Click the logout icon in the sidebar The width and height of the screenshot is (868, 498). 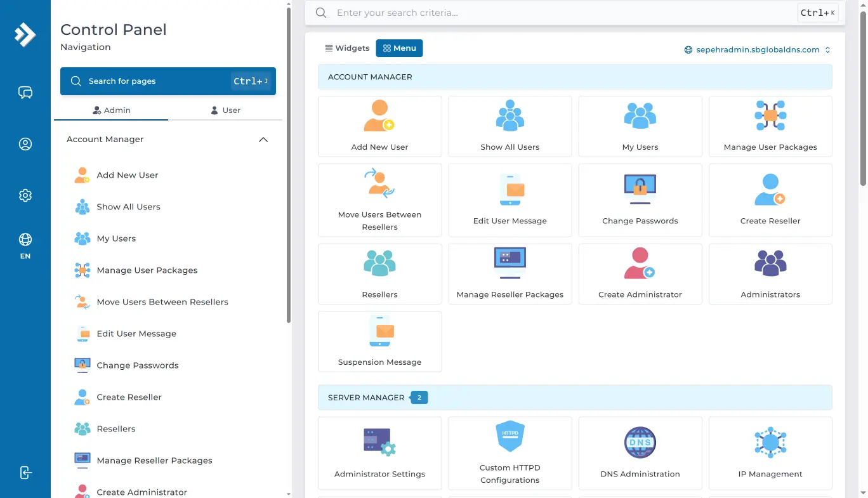click(x=25, y=473)
